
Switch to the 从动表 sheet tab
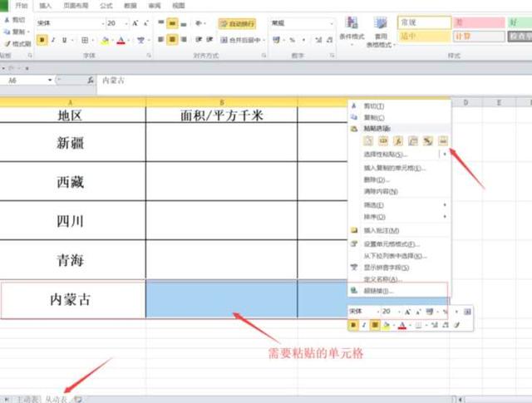point(57,399)
